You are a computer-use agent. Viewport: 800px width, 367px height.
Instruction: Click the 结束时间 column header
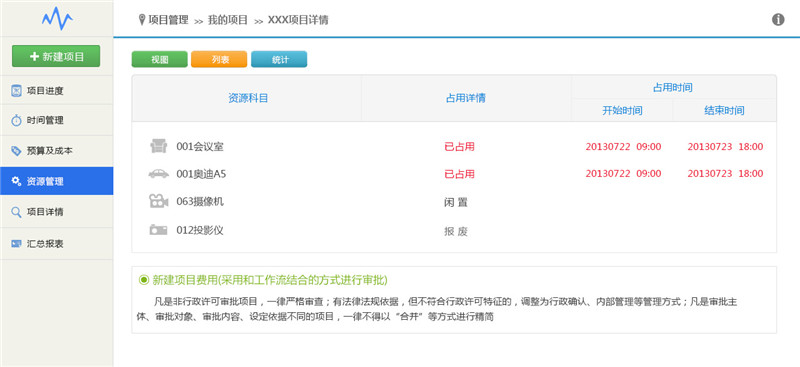(724, 110)
